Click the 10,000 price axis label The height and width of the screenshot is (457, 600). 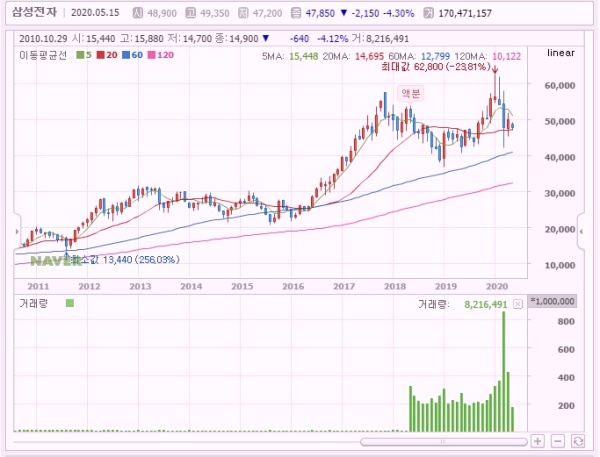(x=560, y=265)
